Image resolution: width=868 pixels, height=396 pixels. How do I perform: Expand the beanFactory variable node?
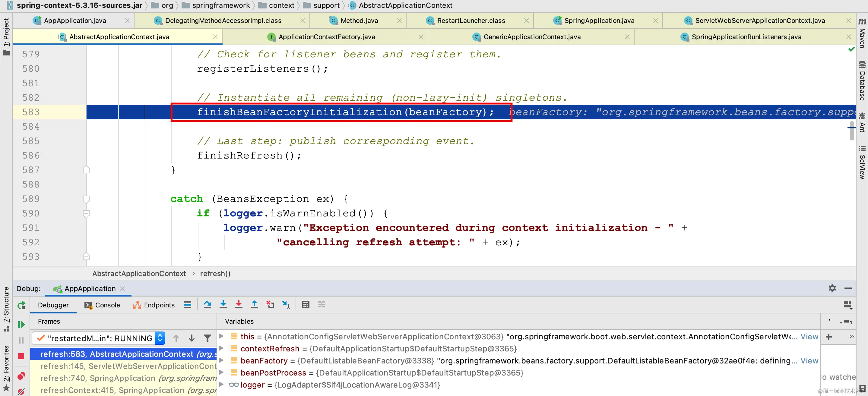pos(221,360)
